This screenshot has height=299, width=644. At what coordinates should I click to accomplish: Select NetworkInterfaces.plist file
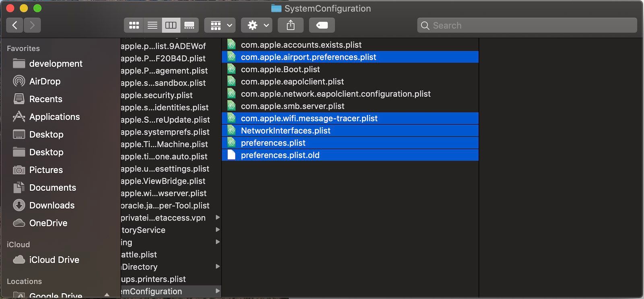tap(350, 131)
